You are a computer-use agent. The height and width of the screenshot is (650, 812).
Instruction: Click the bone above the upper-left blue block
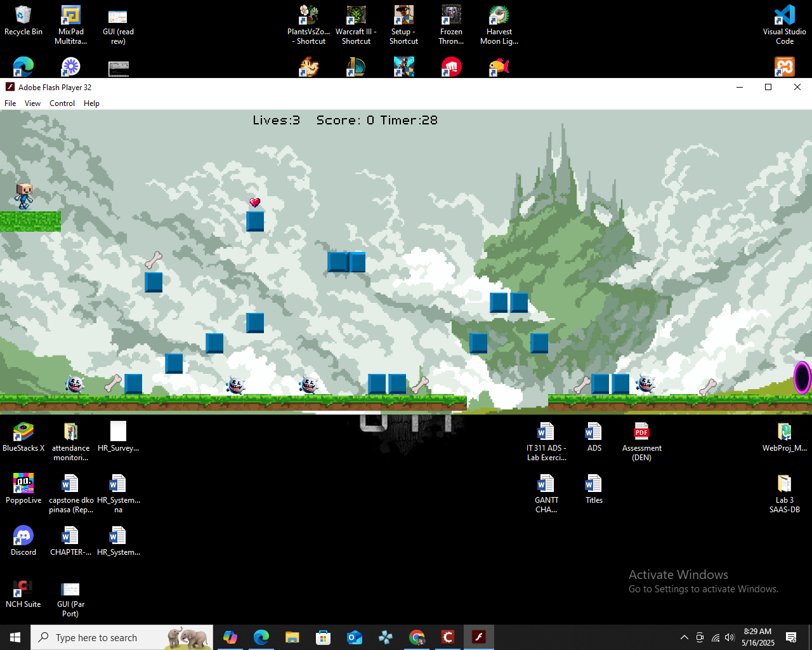tap(154, 260)
